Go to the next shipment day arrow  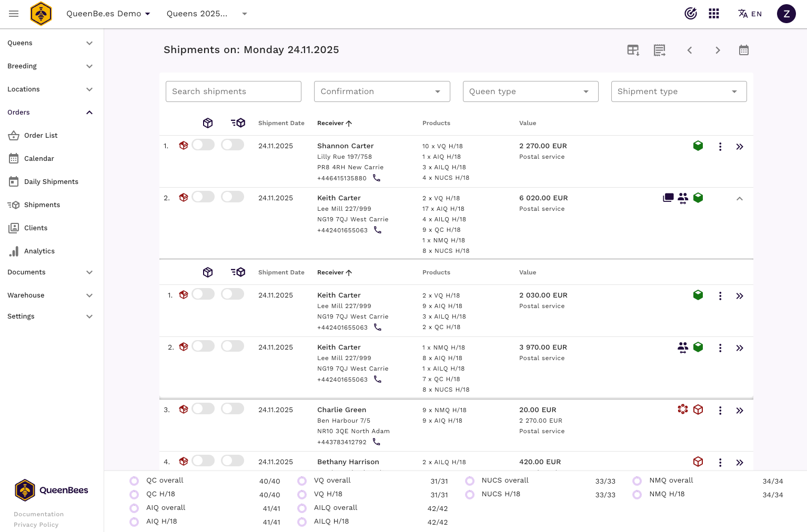[x=718, y=50]
